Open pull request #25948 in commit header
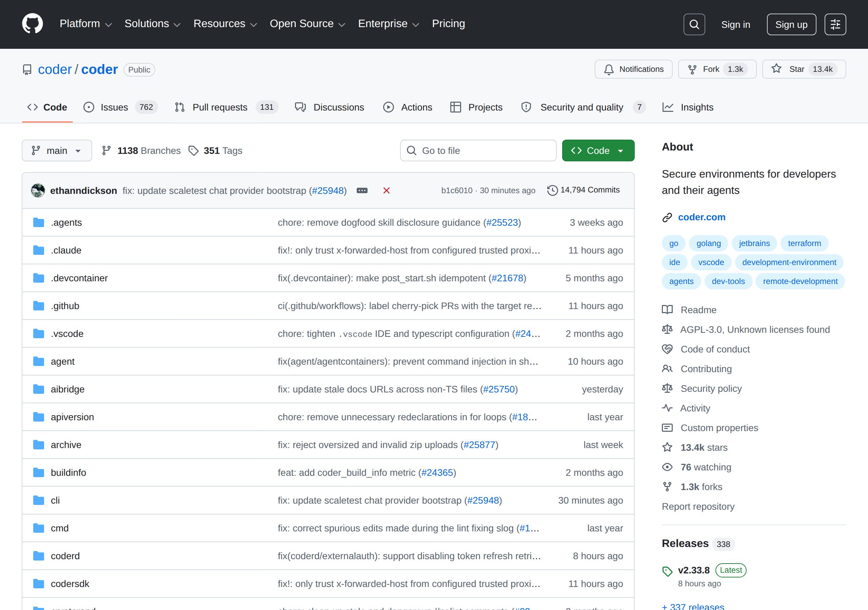This screenshot has width=868, height=610. click(328, 190)
